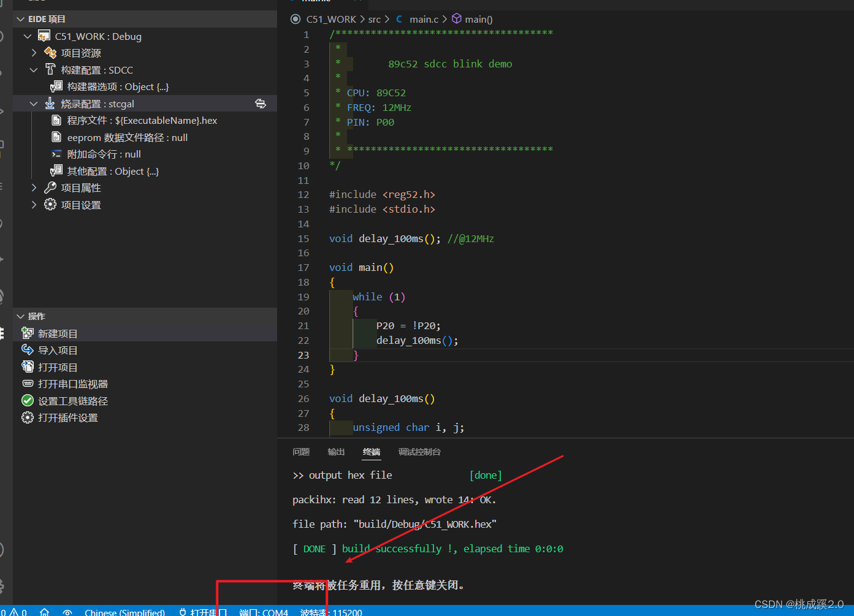This screenshot has width=854, height=616.
Task: Expand the 项目属性 node
Action: pyautogui.click(x=34, y=188)
